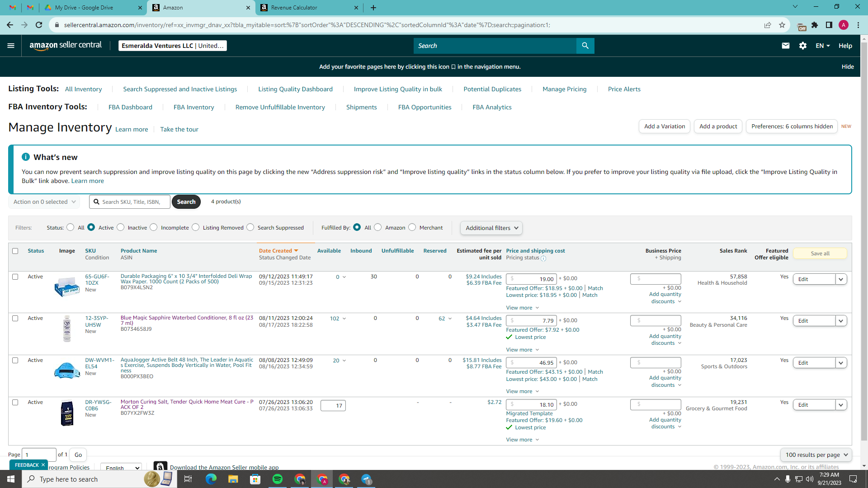The width and height of the screenshot is (868, 488).
Task: Click the pricing status info icon
Action: pos(543,258)
